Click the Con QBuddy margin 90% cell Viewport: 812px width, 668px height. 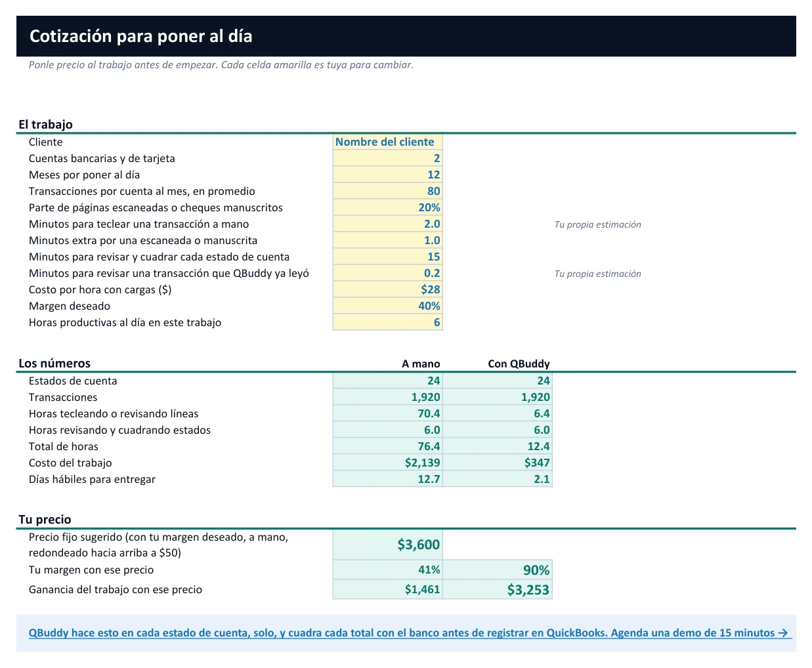[x=498, y=570]
